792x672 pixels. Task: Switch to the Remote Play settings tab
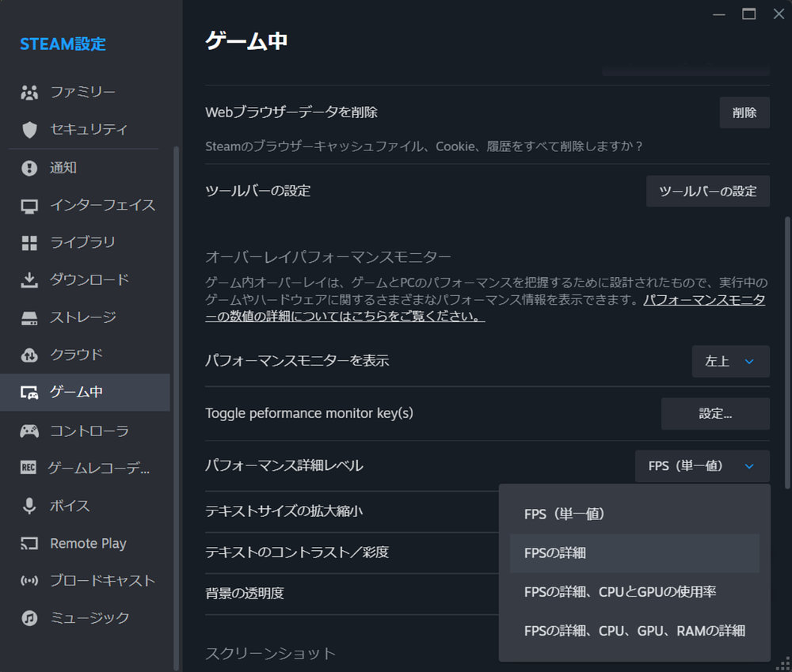85,543
